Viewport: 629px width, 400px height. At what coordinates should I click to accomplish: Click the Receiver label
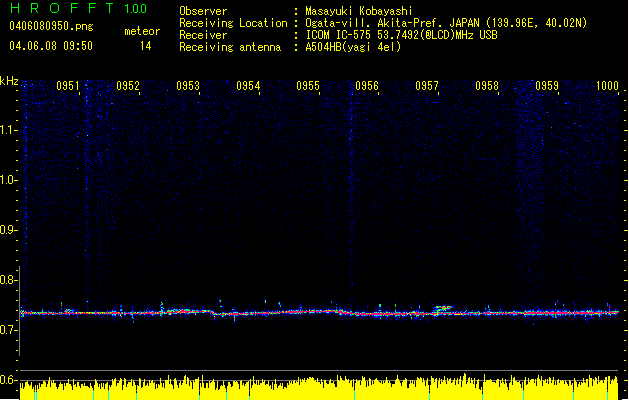click(203, 35)
